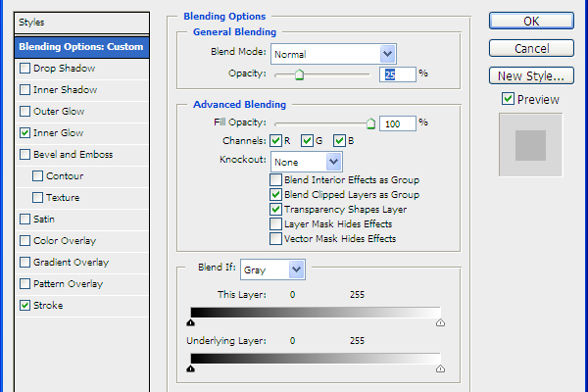The image size is (588, 392).
Task: Open the Color Overlay settings label
Action: click(x=65, y=240)
